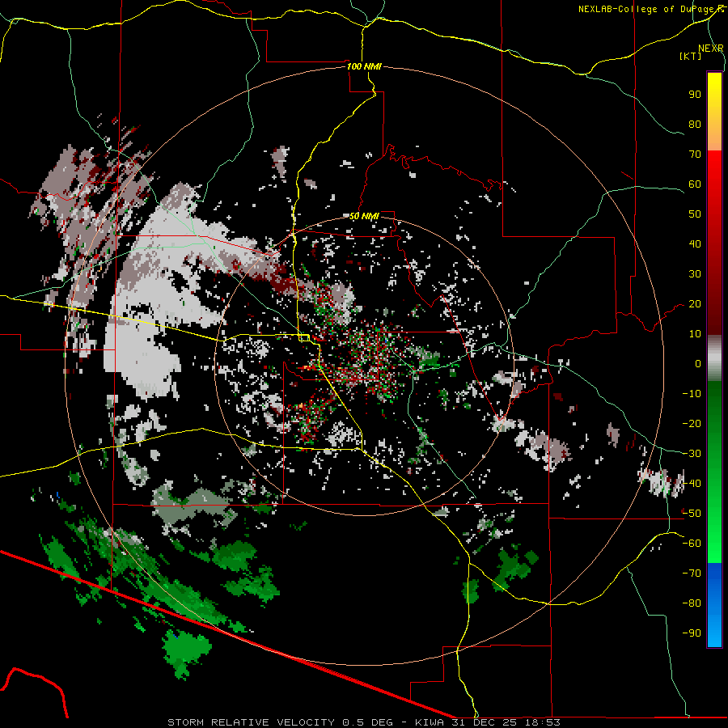Click the positive 90 knot scale label
The image size is (728, 728).
695,95
